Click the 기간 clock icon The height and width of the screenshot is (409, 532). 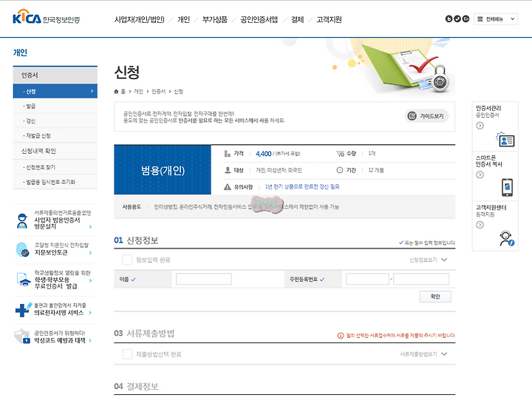click(340, 170)
